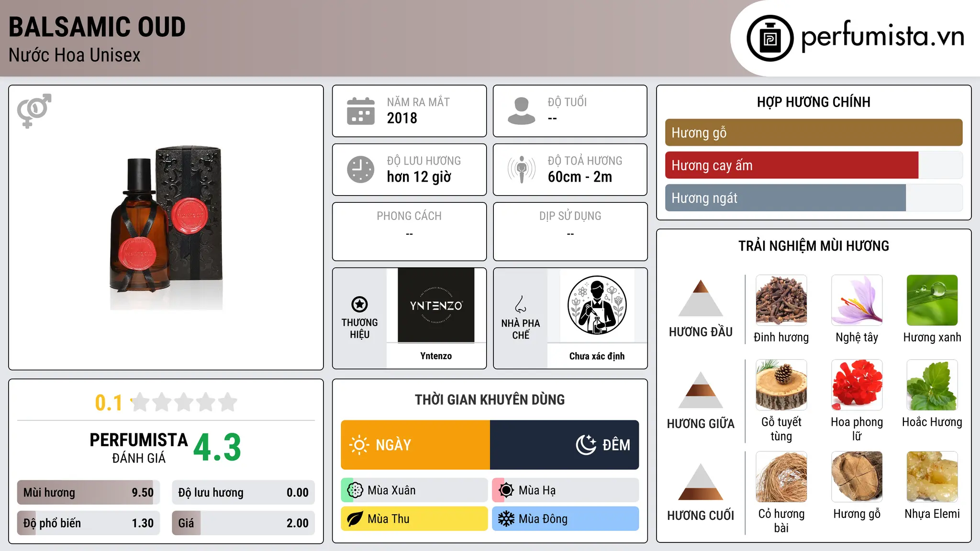Click the snowflake icon for Mùa Đông
980x551 pixels.
506,519
